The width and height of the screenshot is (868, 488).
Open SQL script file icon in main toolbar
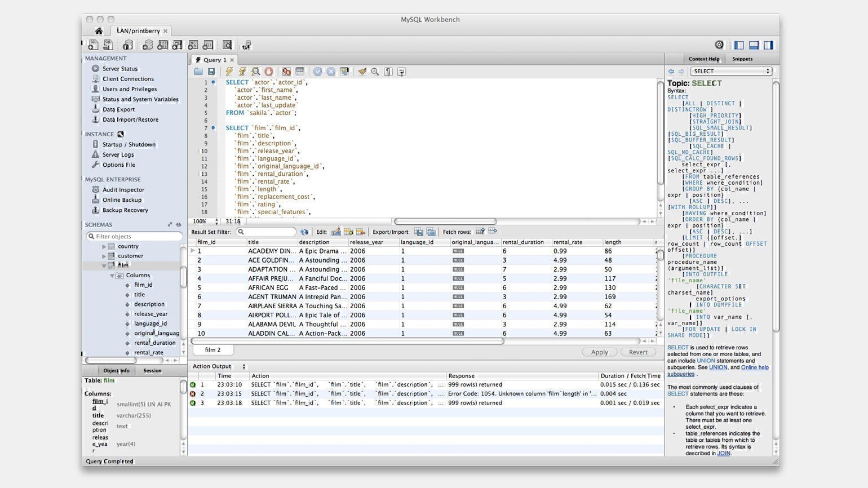[108, 45]
